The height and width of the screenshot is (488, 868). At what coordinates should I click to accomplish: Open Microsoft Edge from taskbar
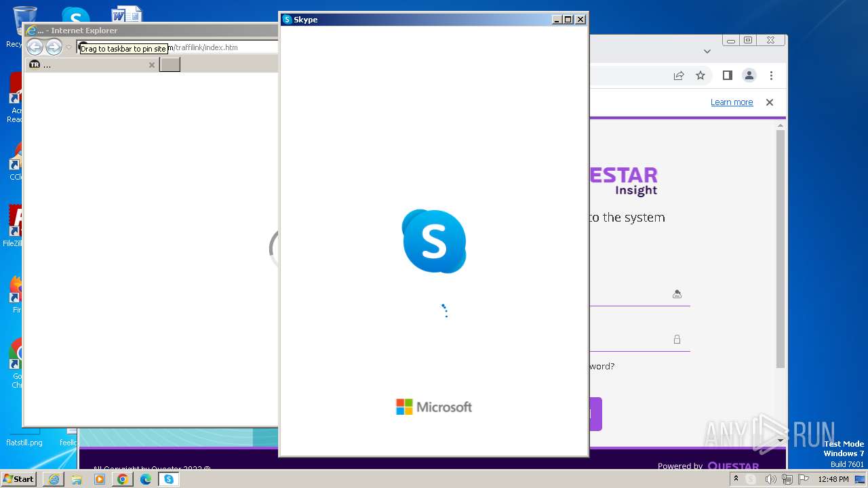(x=146, y=479)
